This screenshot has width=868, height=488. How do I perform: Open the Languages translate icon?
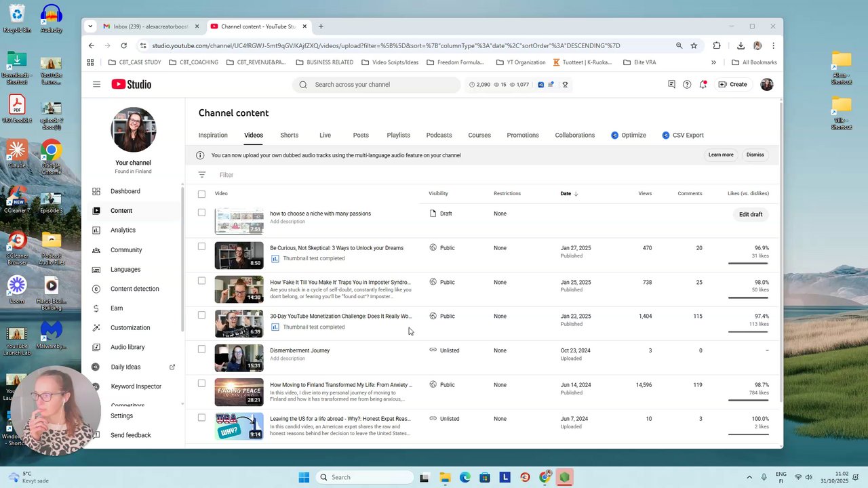point(96,270)
